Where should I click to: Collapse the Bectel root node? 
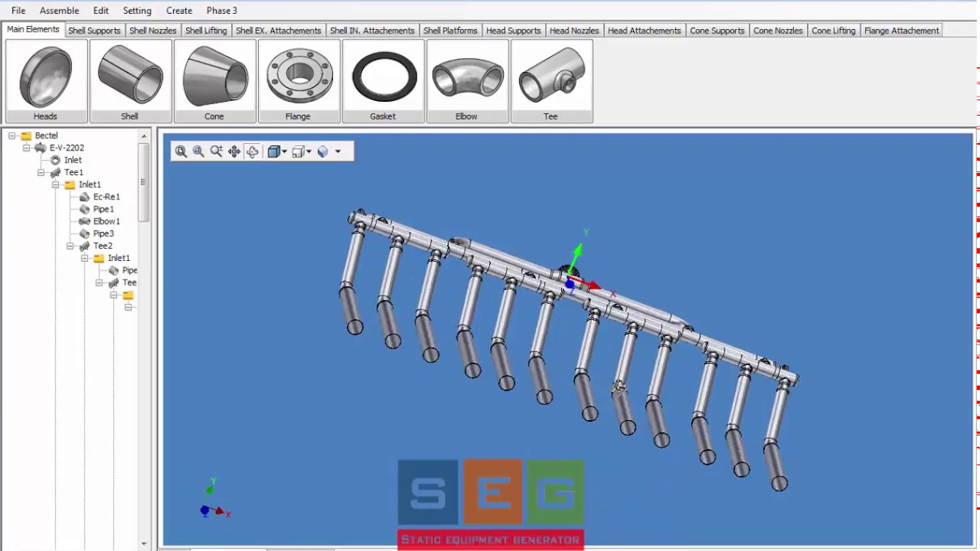[11, 135]
